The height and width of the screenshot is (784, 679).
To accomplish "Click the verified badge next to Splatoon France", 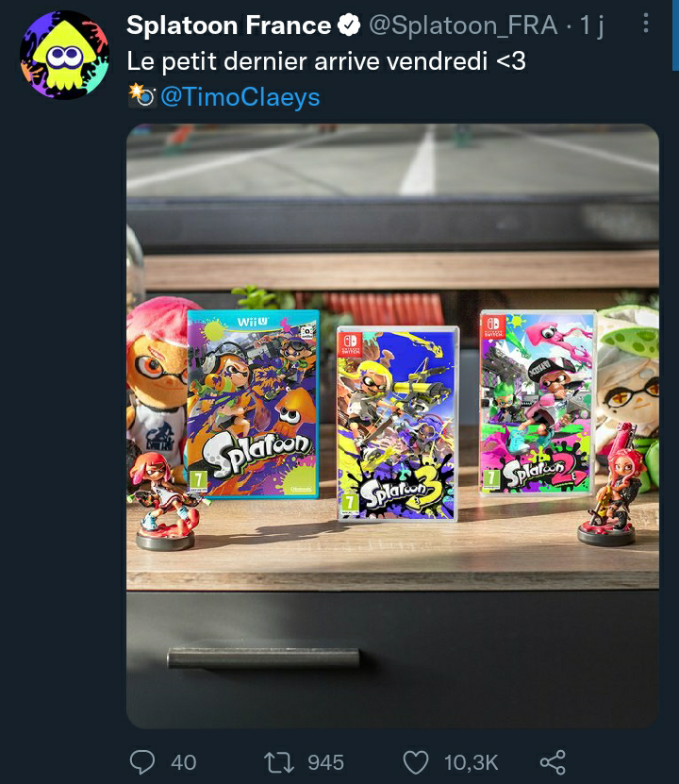I will (x=349, y=25).
